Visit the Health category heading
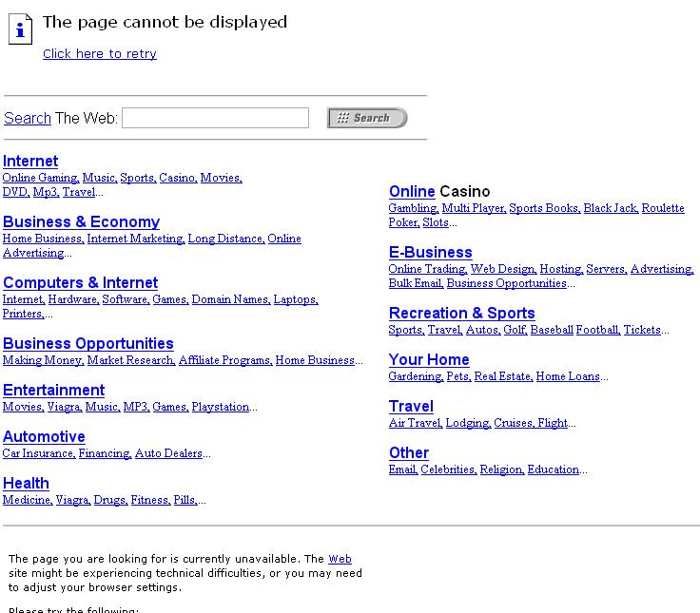 coord(26,484)
